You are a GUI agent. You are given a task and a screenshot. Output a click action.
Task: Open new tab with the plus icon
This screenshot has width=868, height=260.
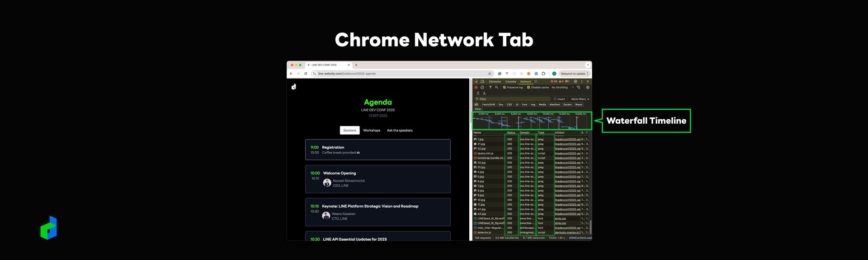click(x=356, y=65)
